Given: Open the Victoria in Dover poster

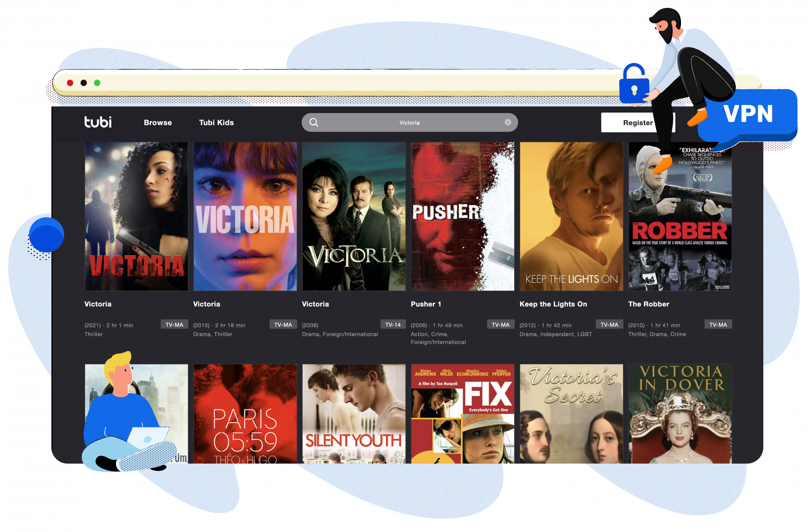Looking at the screenshot, I should tap(680, 414).
